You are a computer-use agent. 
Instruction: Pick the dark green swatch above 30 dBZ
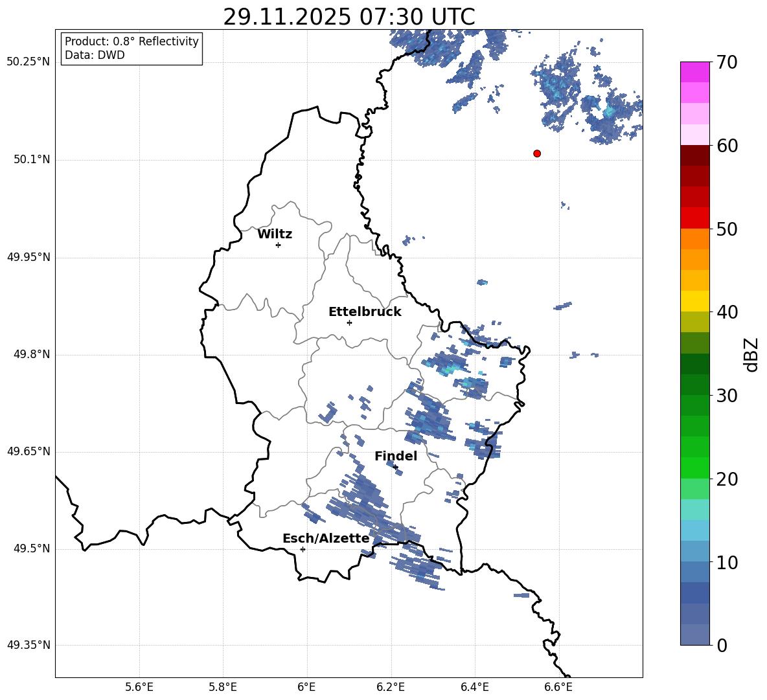click(694, 385)
